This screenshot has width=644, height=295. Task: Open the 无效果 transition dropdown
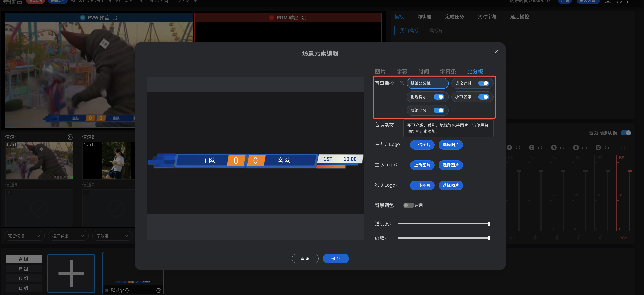[112, 236]
